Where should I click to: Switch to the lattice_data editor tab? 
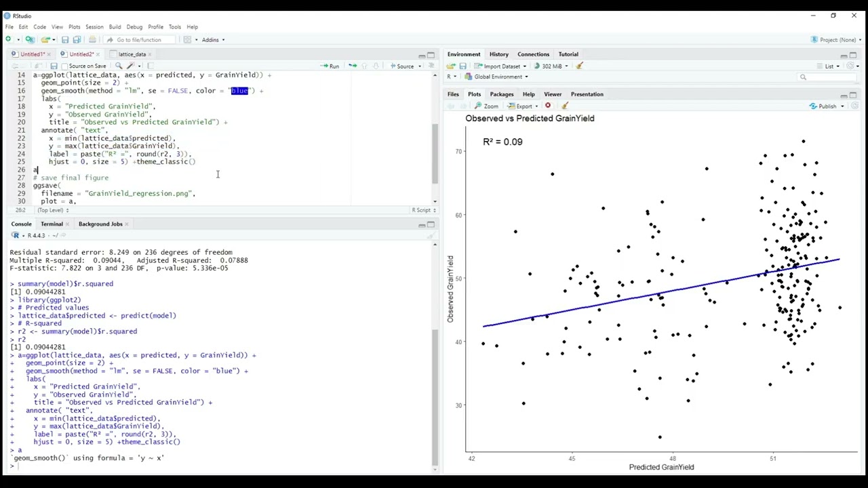click(x=132, y=54)
